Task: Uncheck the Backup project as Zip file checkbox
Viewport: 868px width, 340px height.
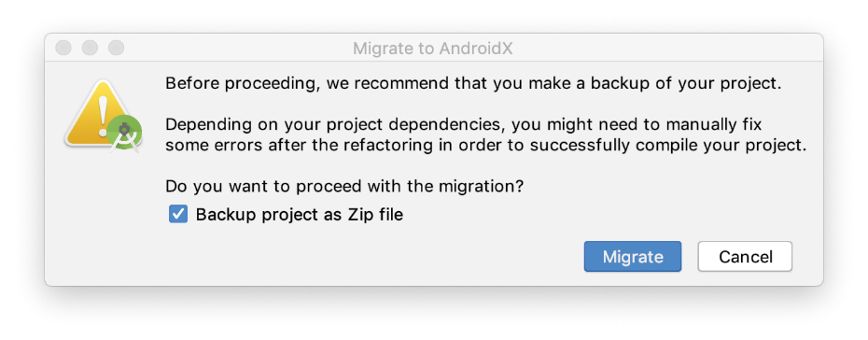Action: point(177,214)
